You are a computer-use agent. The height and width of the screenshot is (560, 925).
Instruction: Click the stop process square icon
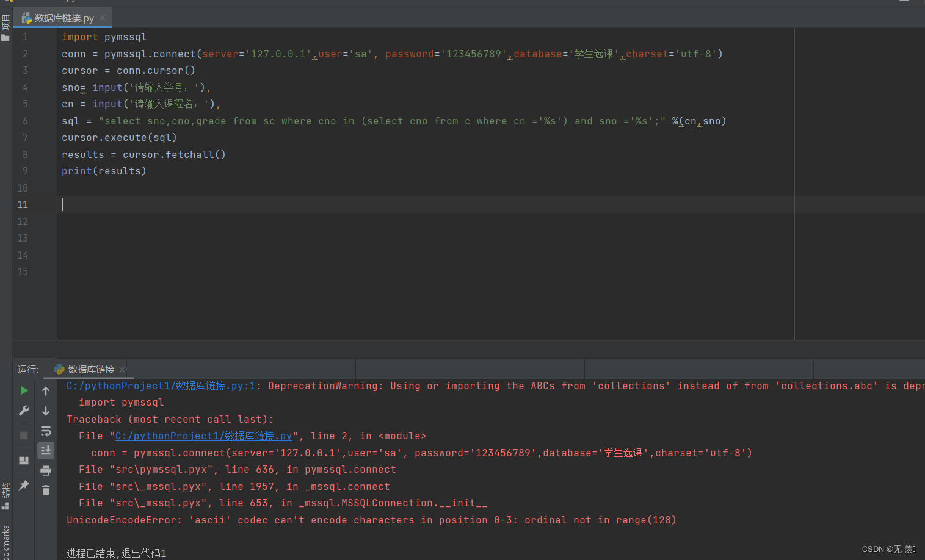(24, 436)
